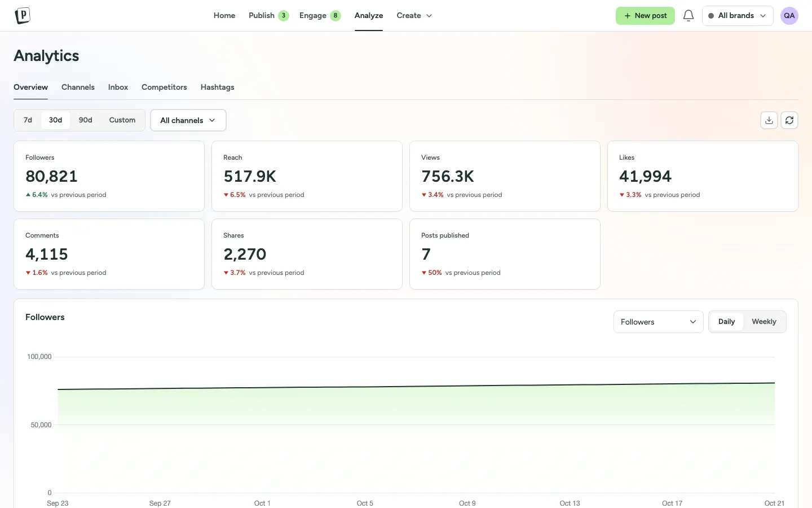
Task: Select the 30d time range
Action: coord(55,120)
